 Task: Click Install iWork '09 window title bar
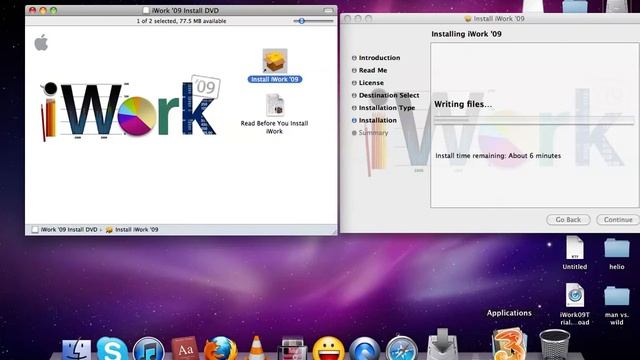(494, 18)
